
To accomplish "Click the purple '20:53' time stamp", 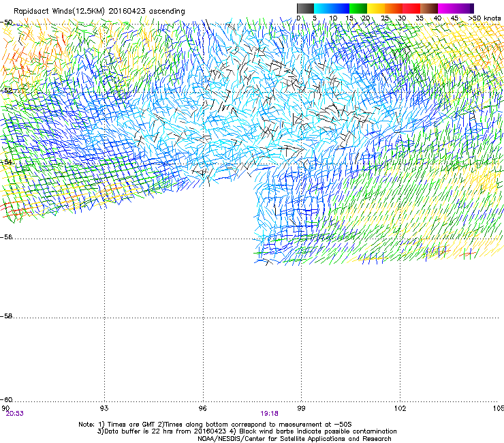I will click(15, 414).
